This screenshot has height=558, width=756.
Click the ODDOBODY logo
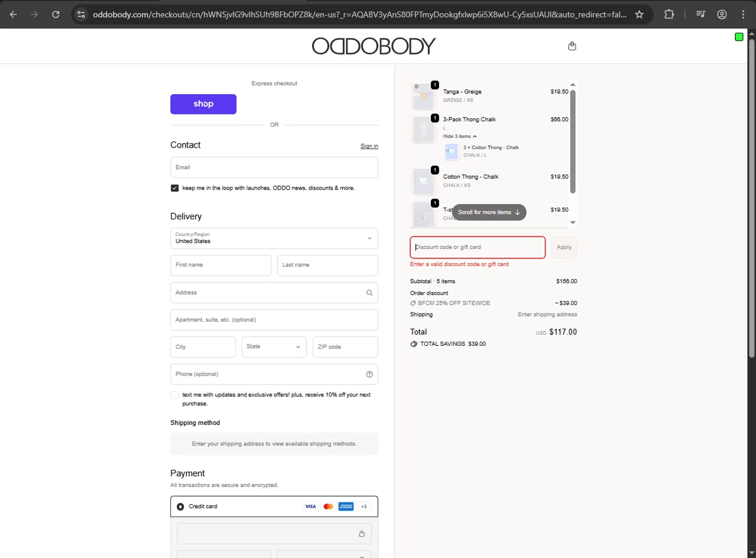(x=373, y=46)
